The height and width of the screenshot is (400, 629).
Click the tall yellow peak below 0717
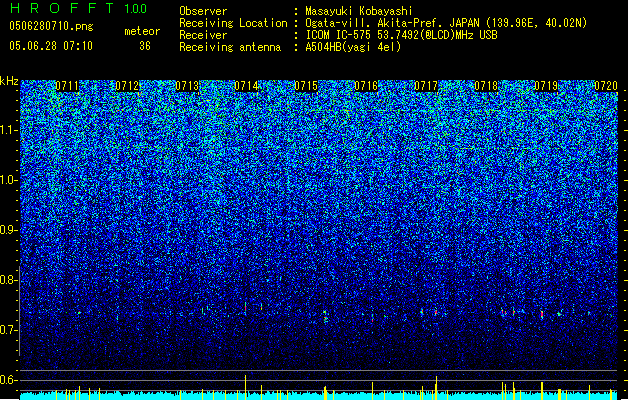(x=436, y=386)
